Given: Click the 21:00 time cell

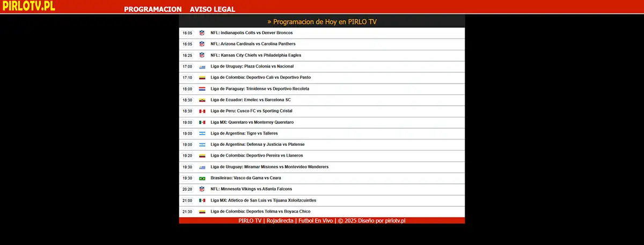Looking at the screenshot, I should click(x=187, y=201).
